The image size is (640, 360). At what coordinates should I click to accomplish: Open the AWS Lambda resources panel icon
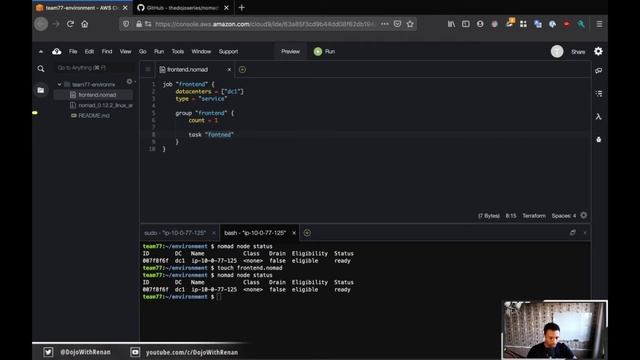pos(599,117)
